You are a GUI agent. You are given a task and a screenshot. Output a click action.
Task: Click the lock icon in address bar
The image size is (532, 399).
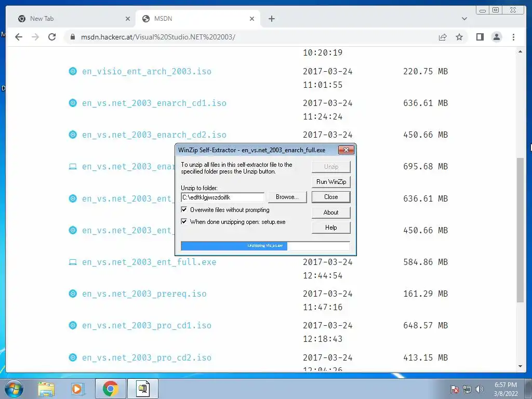(x=73, y=37)
